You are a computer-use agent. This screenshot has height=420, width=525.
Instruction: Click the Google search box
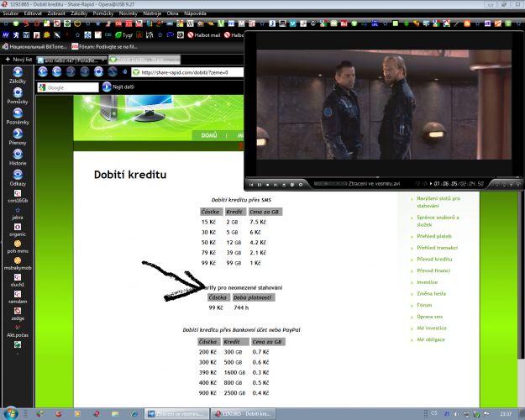[68, 87]
